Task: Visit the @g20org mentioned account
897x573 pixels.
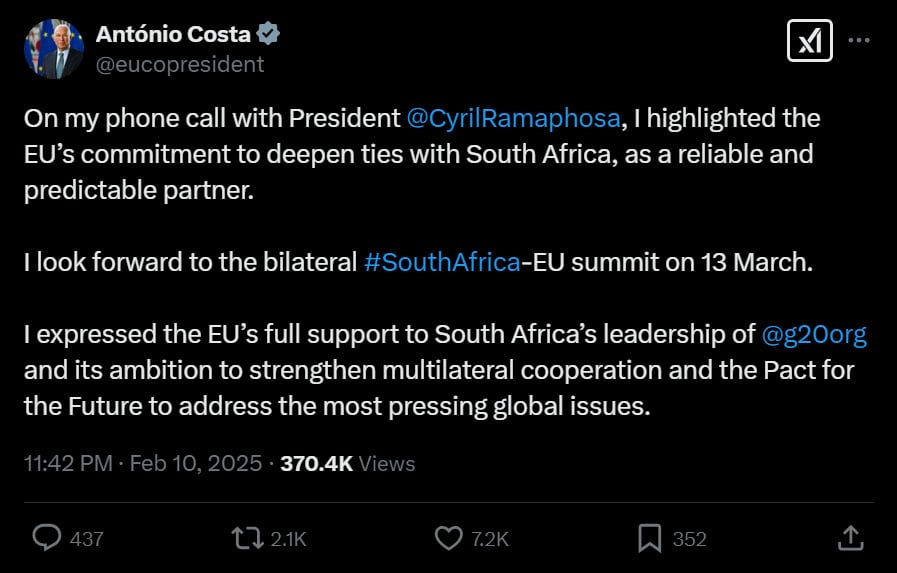Action: [814, 335]
